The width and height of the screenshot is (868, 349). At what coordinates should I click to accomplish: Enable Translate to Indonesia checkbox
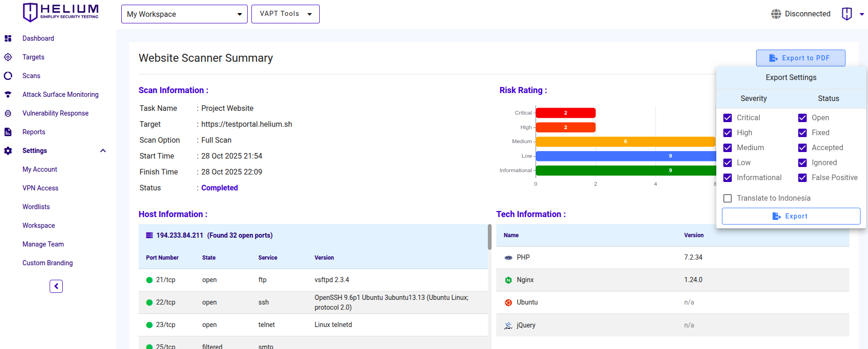728,198
